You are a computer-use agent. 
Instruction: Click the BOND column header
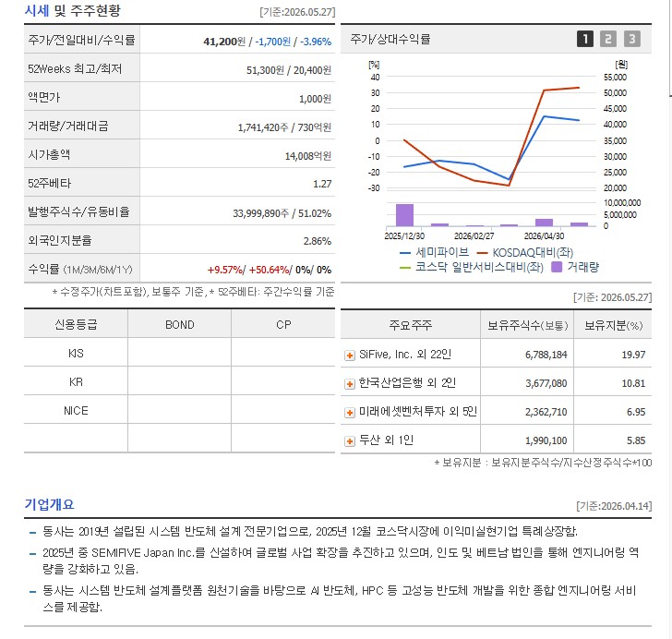click(x=180, y=324)
